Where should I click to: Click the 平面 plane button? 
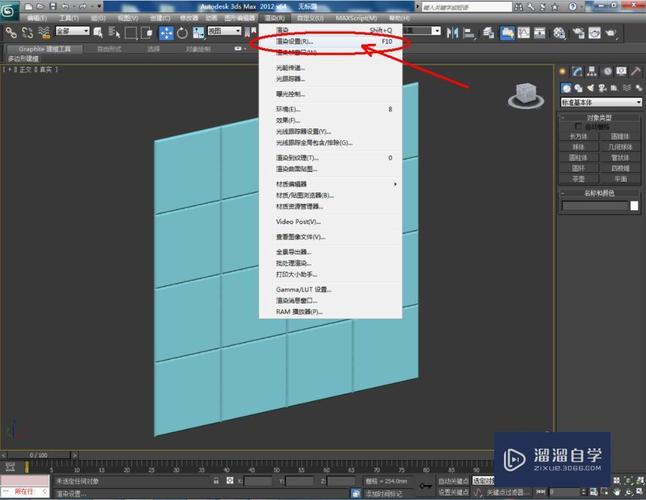pos(620,179)
